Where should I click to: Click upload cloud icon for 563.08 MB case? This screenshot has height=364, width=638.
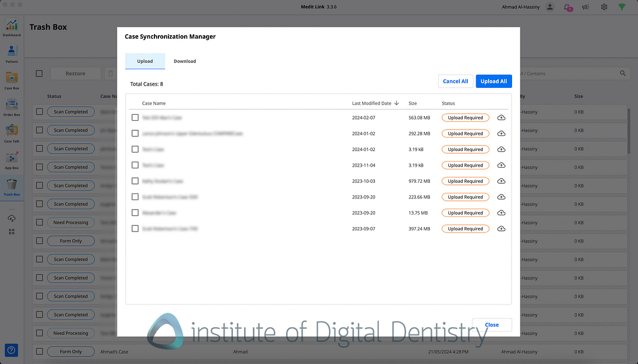[501, 118]
